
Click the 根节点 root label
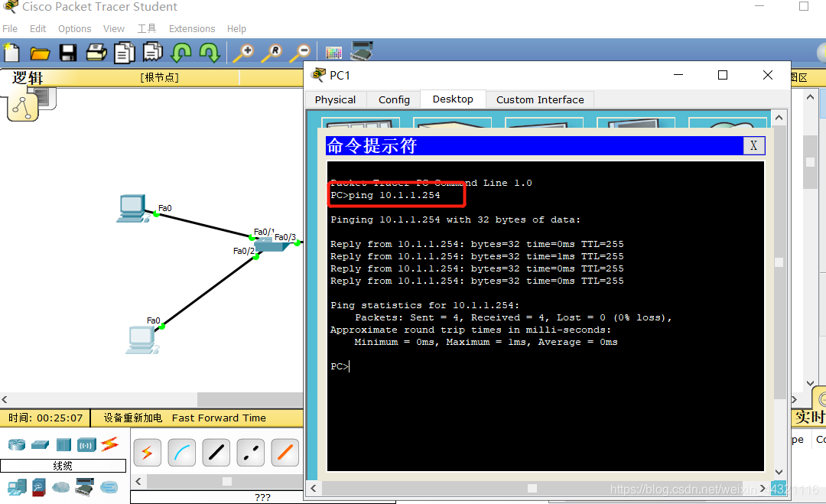(x=160, y=77)
